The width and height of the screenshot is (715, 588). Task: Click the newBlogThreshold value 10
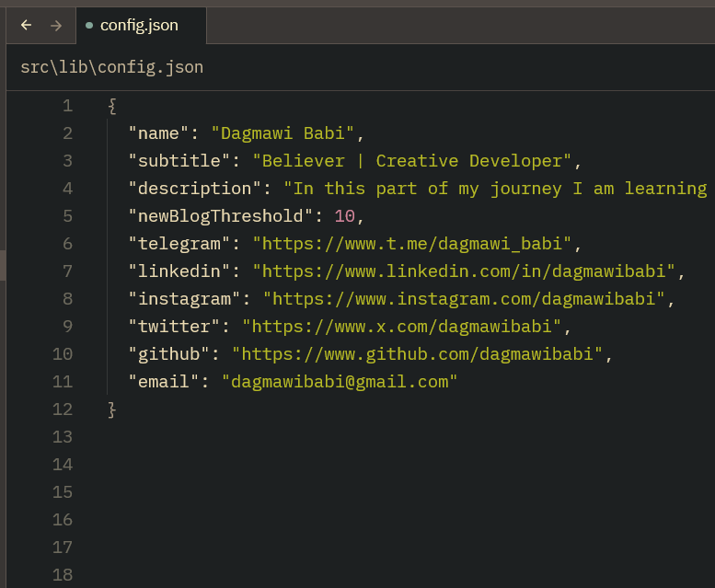point(344,216)
